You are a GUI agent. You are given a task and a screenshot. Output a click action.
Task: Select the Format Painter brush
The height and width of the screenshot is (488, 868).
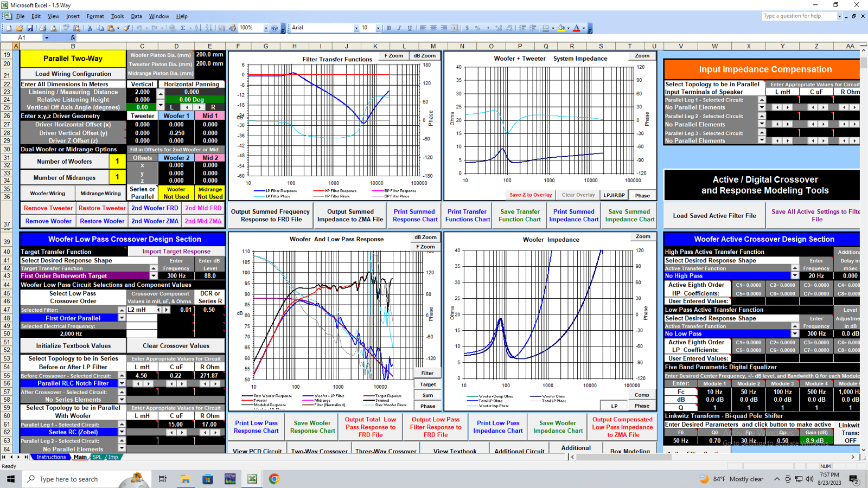(126, 28)
